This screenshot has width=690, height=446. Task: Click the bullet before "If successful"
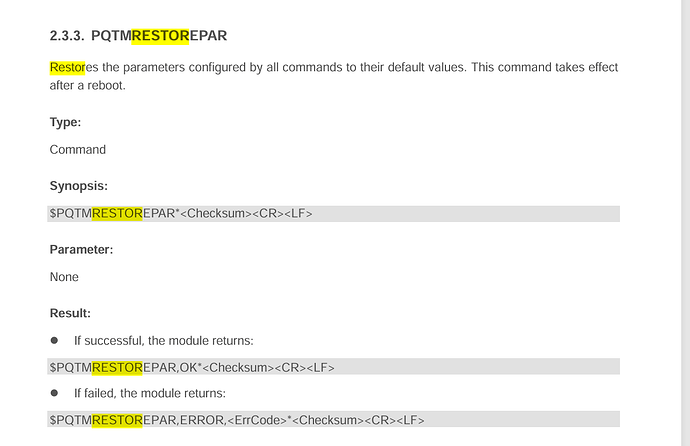(55, 341)
